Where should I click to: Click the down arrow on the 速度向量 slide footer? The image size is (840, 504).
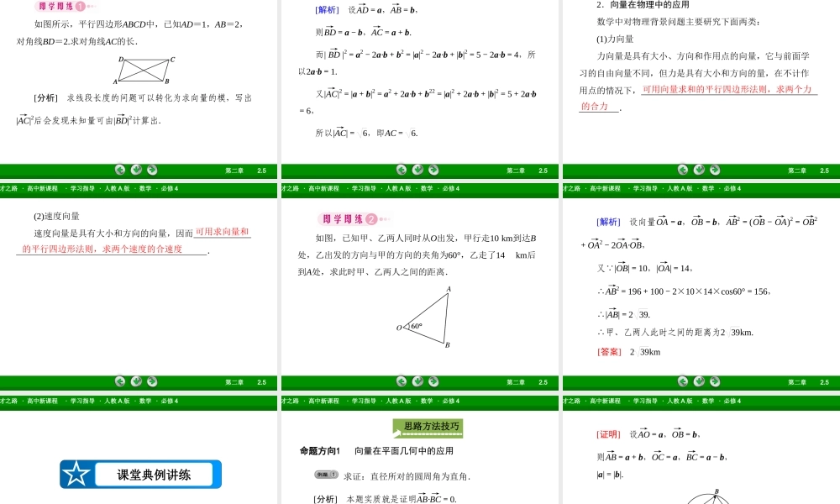coord(135,381)
